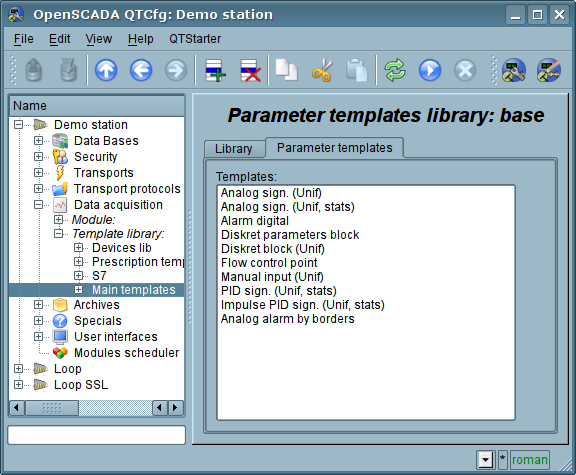Open the QTStarter menu
The image size is (576, 475).
pos(195,39)
